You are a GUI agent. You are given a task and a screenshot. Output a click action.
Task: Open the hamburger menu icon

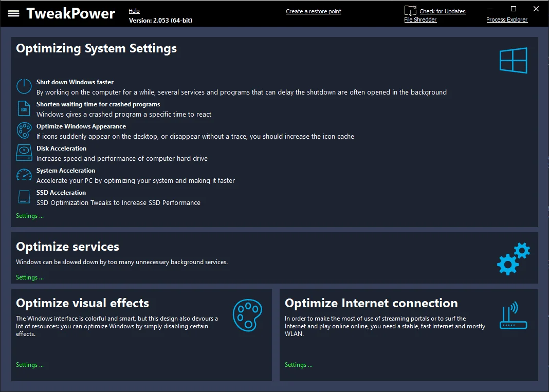tap(14, 14)
